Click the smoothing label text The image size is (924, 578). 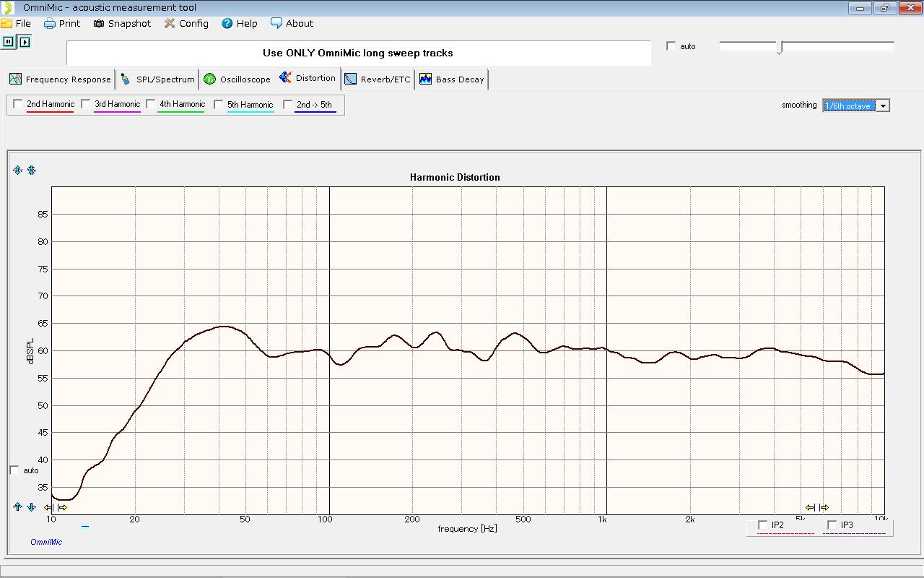click(799, 105)
